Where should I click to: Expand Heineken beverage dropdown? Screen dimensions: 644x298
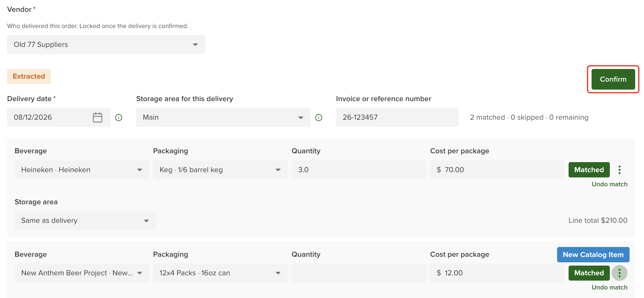pos(82,170)
